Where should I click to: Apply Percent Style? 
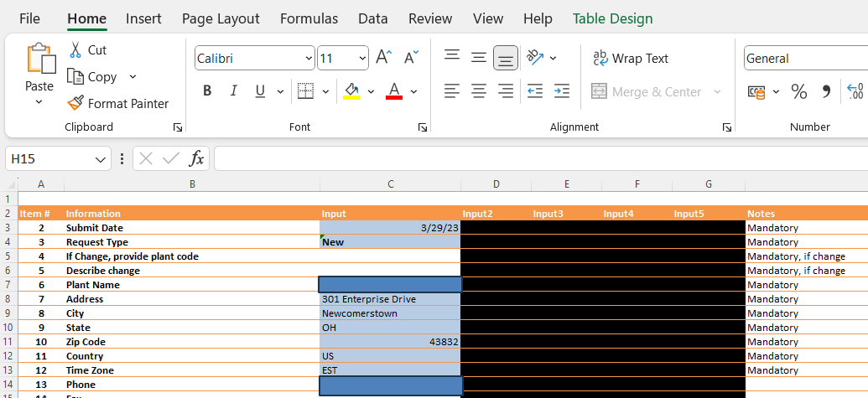pyautogui.click(x=798, y=92)
